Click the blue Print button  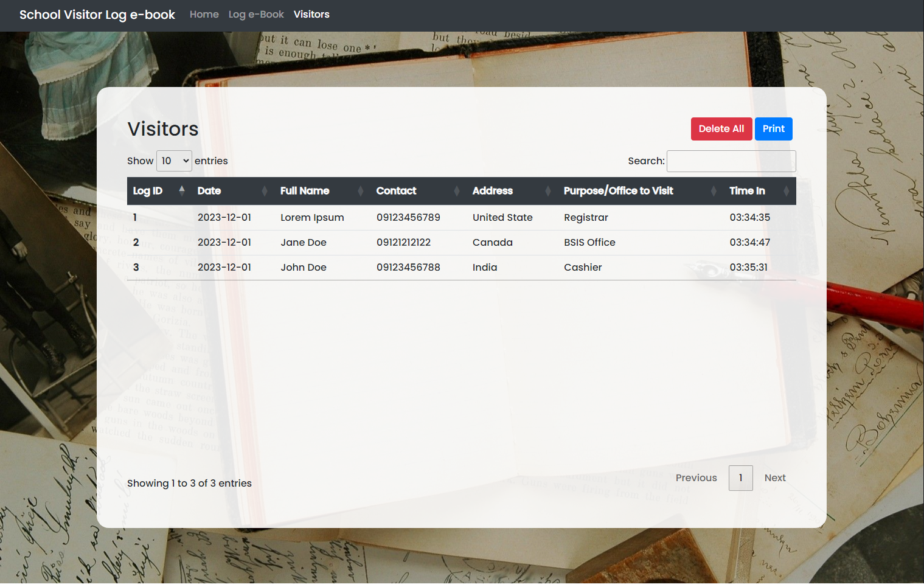[773, 129]
